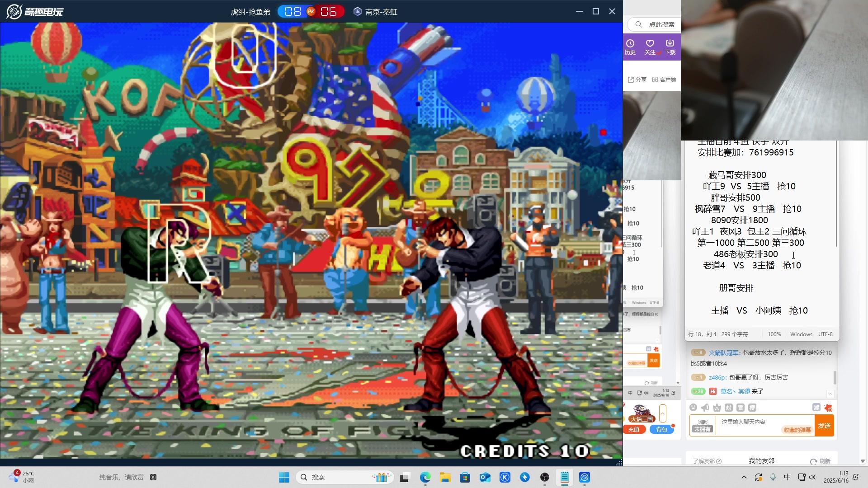
Task: Click the red splash effect icon
Action: pyautogui.click(x=828, y=408)
